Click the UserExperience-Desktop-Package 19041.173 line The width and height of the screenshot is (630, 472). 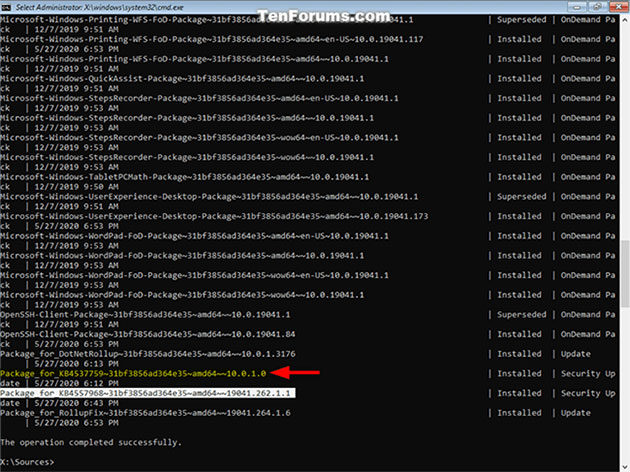click(214, 216)
